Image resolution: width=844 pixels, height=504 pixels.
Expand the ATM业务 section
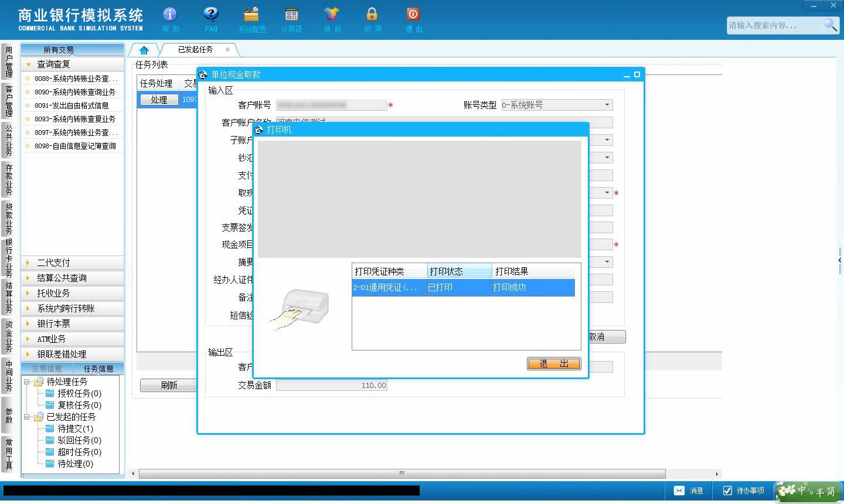click(73, 339)
